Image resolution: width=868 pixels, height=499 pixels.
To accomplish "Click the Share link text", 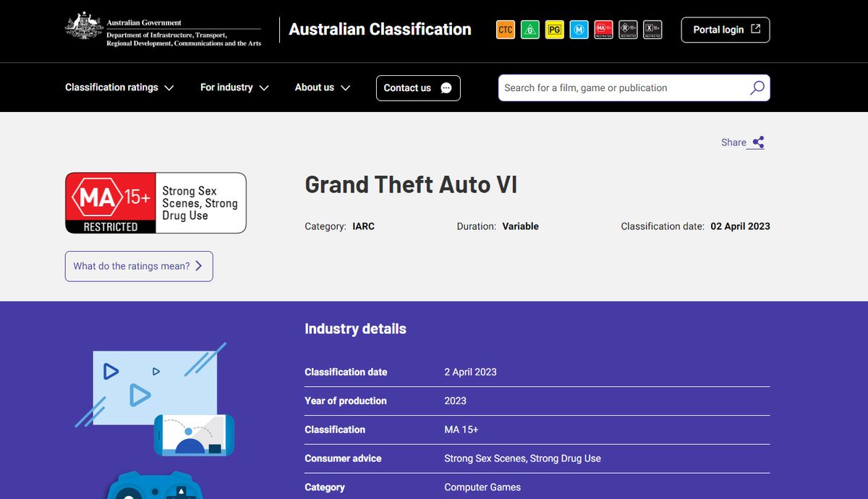I will tap(733, 142).
